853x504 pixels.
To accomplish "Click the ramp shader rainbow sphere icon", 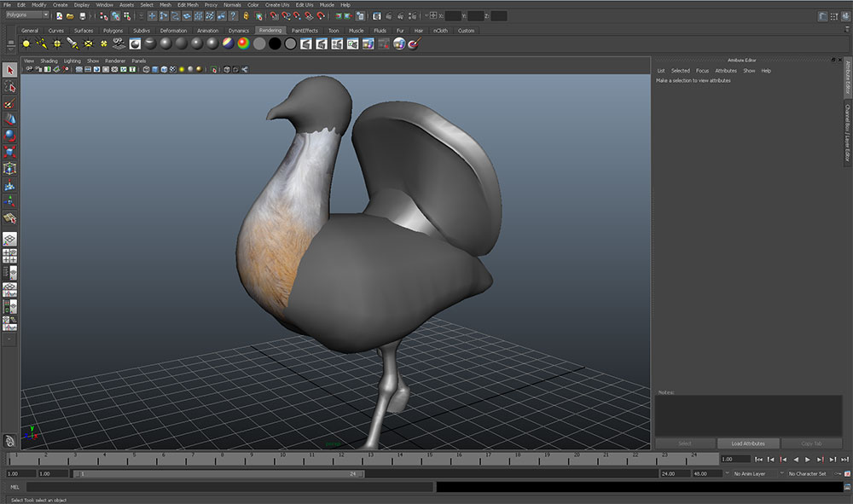I will point(243,43).
